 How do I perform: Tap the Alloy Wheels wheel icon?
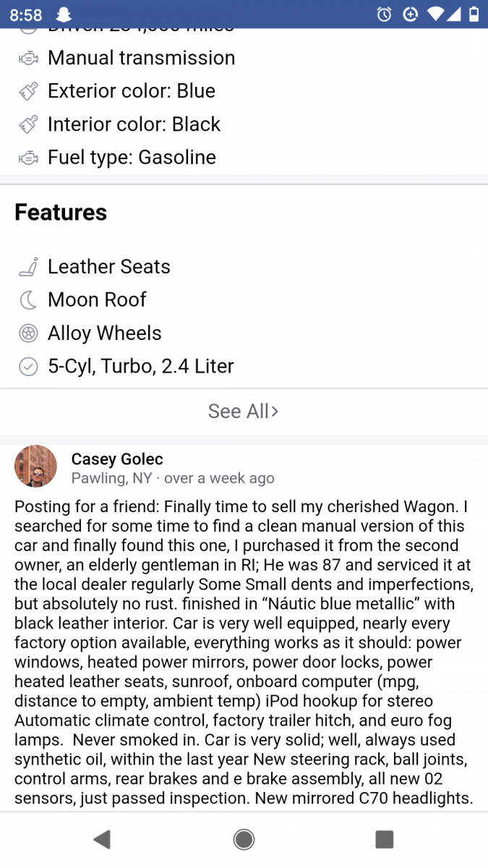[28, 333]
